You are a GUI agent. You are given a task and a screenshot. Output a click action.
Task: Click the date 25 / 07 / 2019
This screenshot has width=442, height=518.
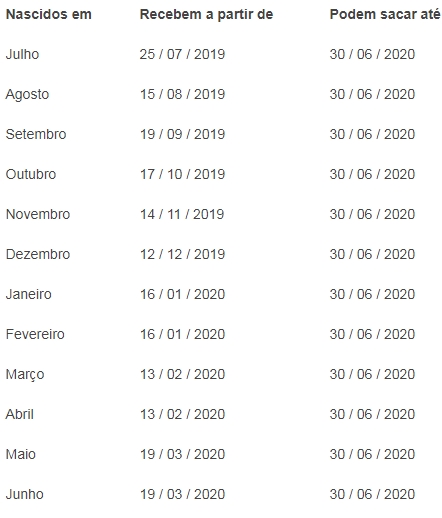[x=182, y=54]
